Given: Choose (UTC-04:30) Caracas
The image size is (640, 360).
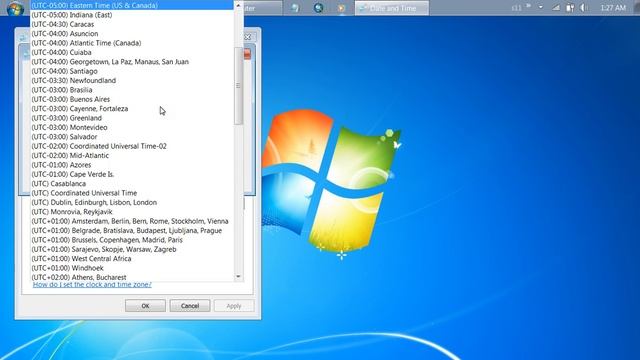Looking at the screenshot, I should [132, 24].
